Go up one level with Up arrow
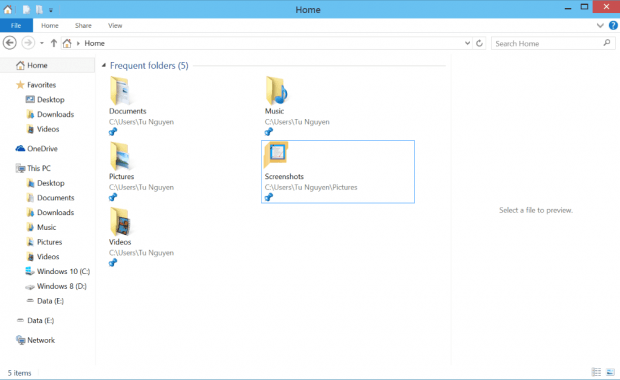The width and height of the screenshot is (620, 380). click(54, 43)
